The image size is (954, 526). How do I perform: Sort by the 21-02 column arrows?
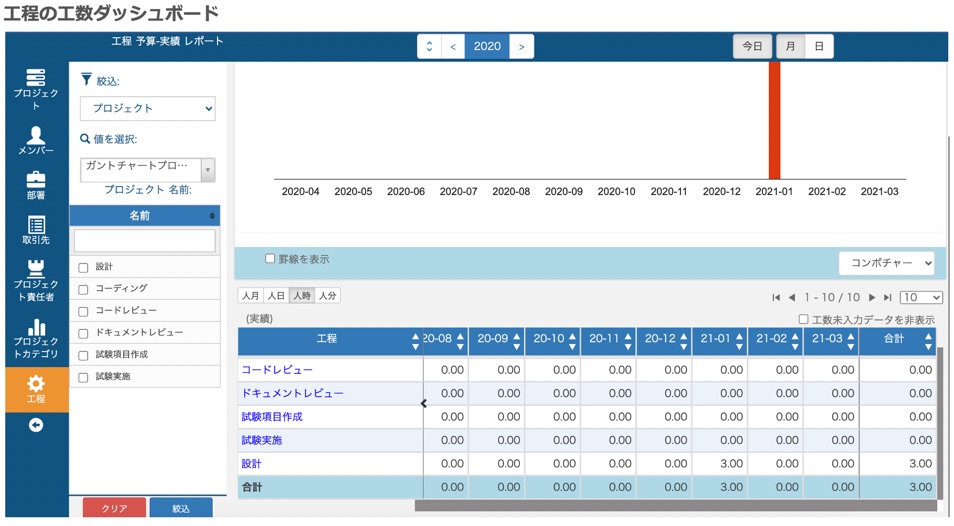795,341
